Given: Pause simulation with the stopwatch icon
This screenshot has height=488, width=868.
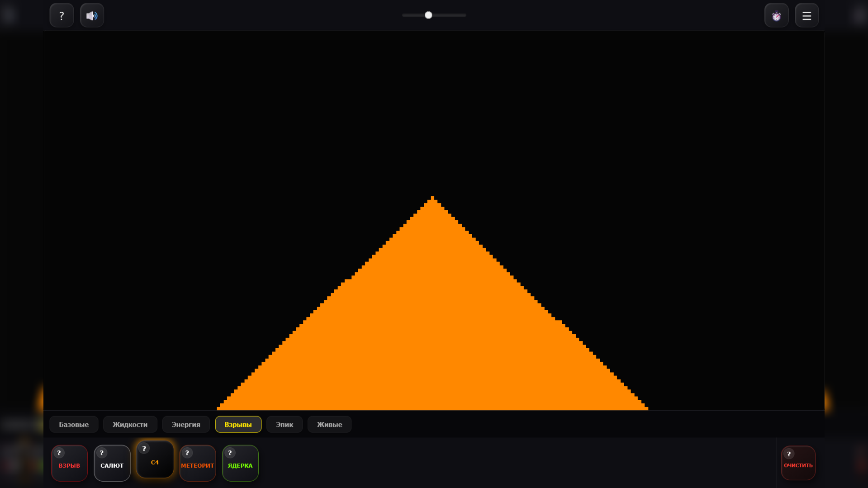Looking at the screenshot, I should pyautogui.click(x=776, y=15).
